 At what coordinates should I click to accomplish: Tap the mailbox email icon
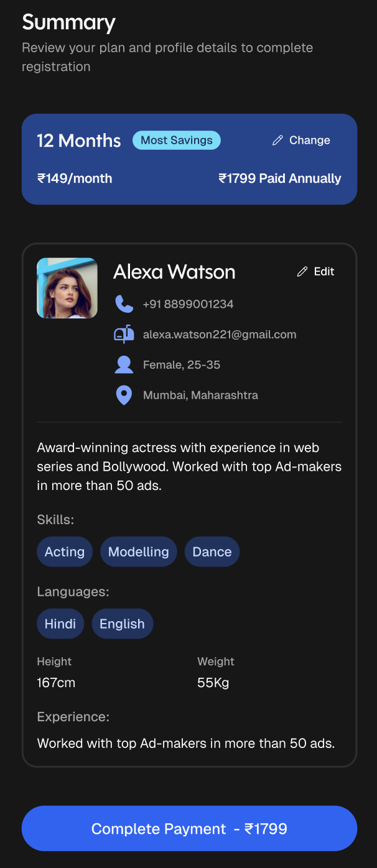click(x=124, y=335)
